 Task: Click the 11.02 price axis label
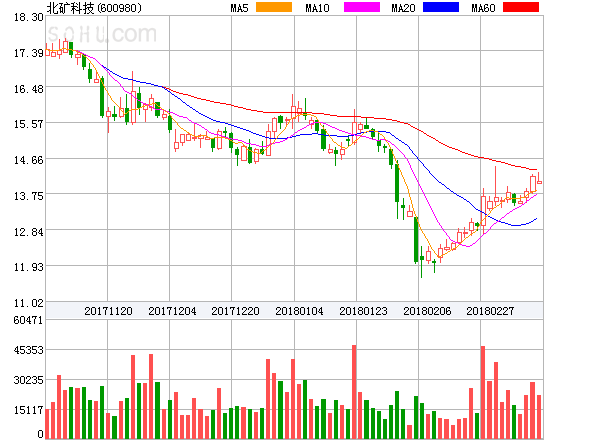[x=29, y=303]
